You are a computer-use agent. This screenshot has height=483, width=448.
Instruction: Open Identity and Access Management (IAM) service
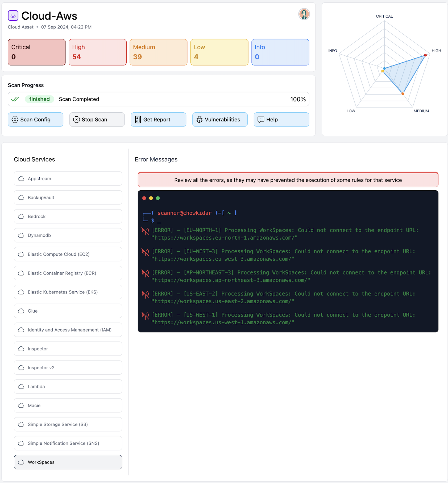(68, 330)
